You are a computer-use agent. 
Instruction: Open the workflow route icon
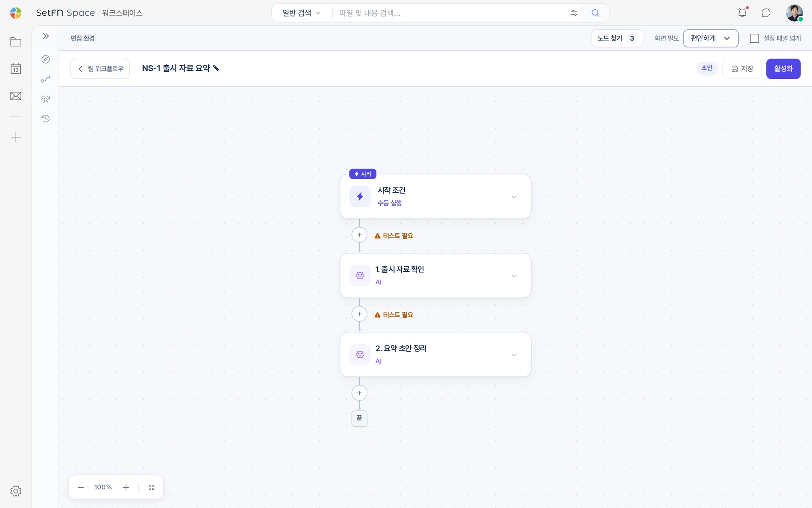[46, 79]
